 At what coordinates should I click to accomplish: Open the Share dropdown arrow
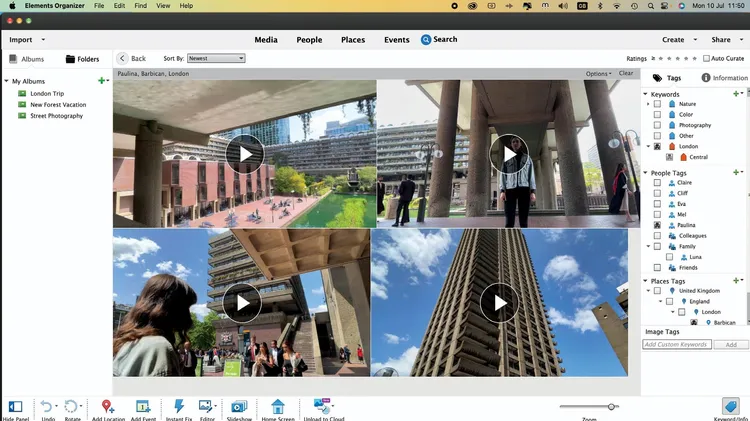coord(741,40)
